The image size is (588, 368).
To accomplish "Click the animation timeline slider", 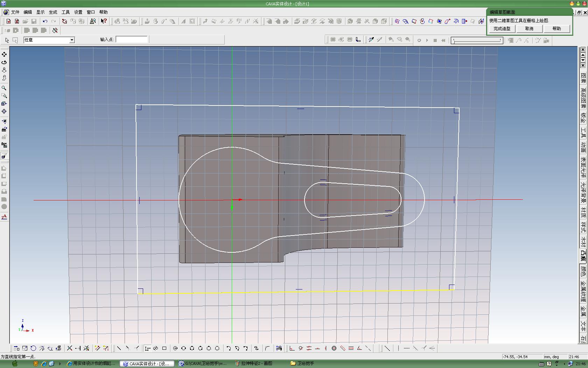I will coord(477,40).
